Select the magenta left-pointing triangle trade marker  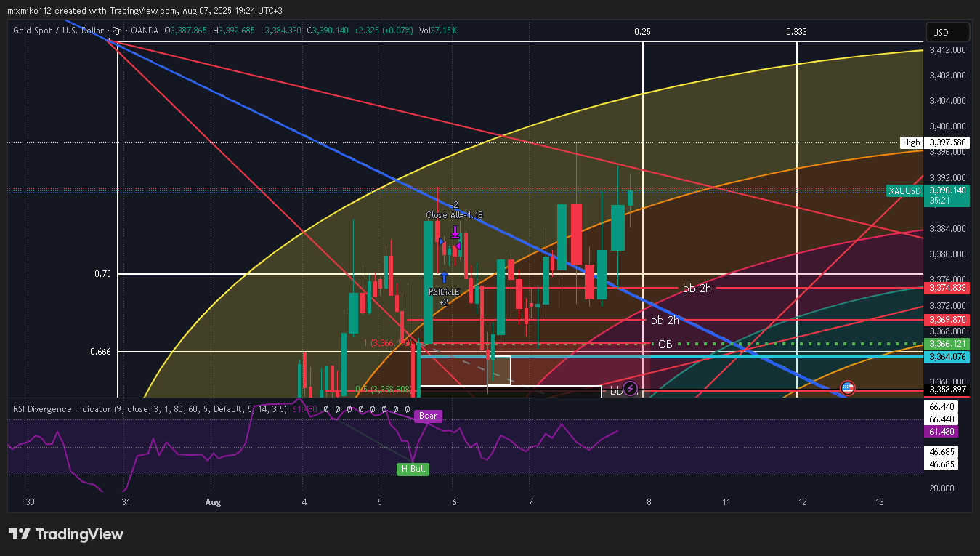click(458, 246)
